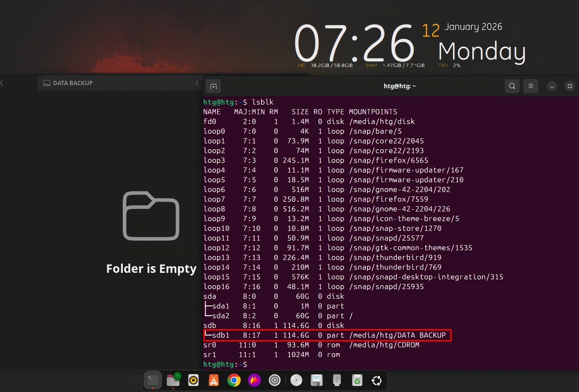Open the terminal search
This screenshot has width=579, height=392.
click(x=512, y=86)
